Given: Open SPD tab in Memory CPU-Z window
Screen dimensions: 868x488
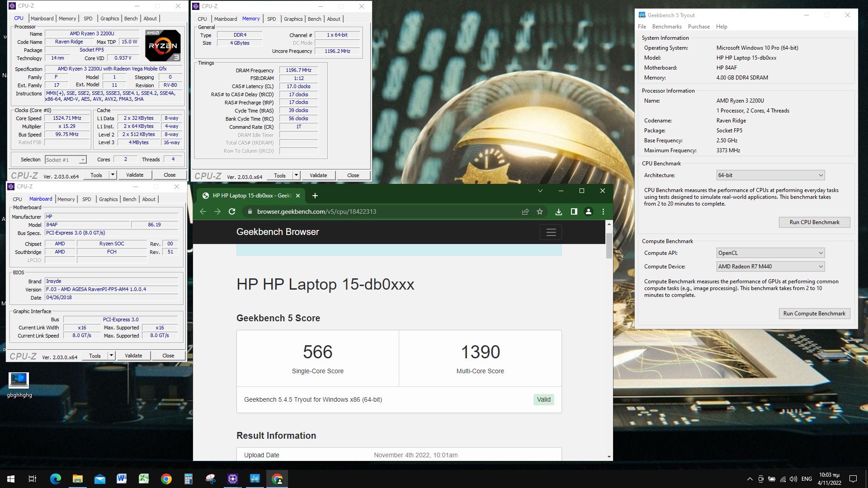Looking at the screenshot, I should tap(271, 19).
